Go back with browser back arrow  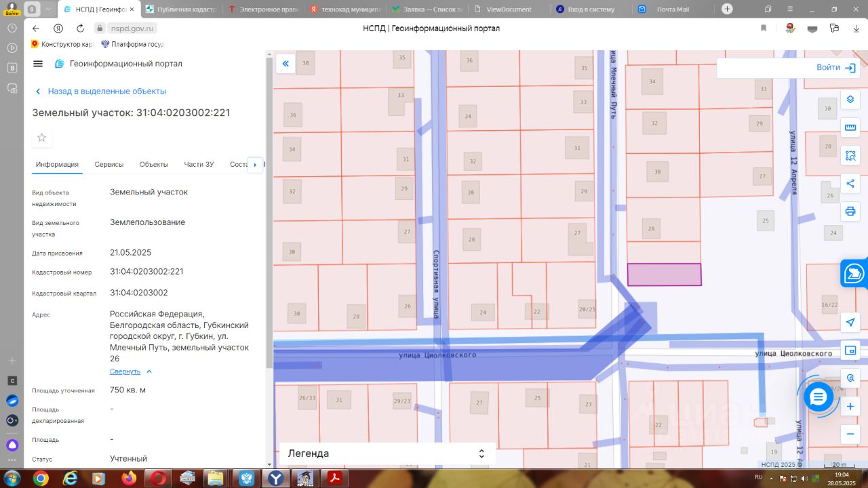tap(36, 28)
